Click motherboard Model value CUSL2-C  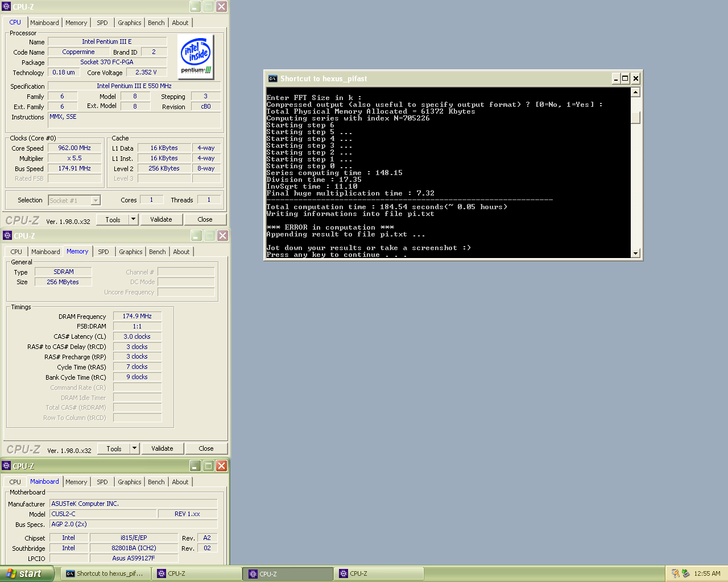pos(103,514)
